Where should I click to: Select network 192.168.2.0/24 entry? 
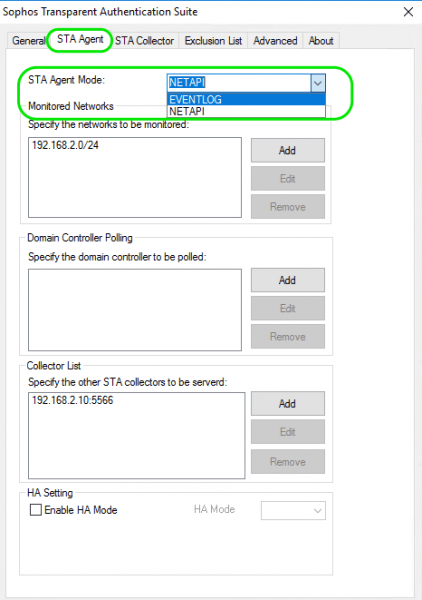click(x=65, y=145)
